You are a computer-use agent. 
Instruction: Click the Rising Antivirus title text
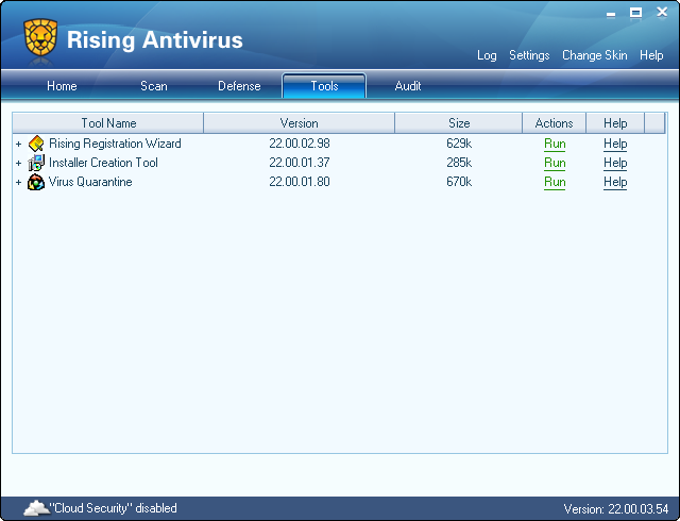[155, 40]
